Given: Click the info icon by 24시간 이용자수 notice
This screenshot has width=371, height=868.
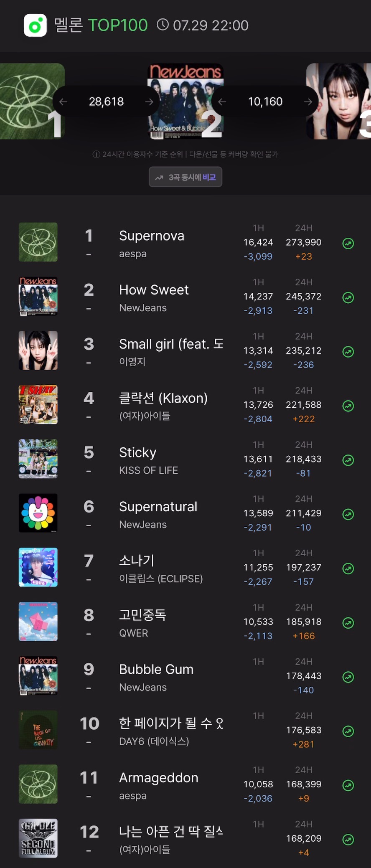Looking at the screenshot, I should click(96, 155).
